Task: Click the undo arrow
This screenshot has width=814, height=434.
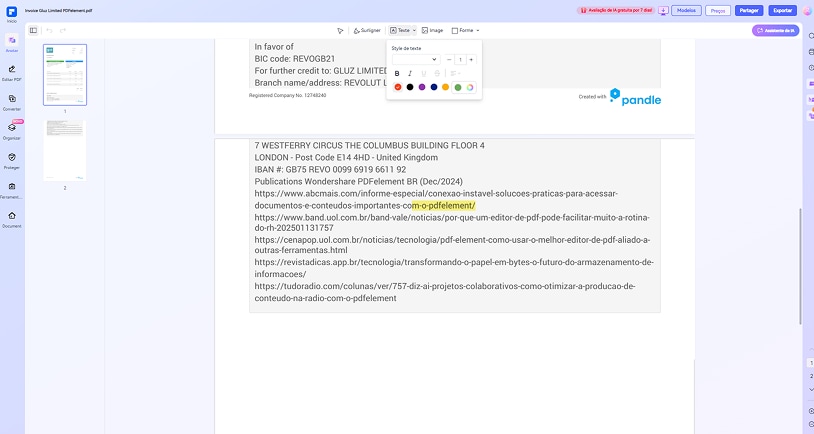Action: tap(49, 31)
